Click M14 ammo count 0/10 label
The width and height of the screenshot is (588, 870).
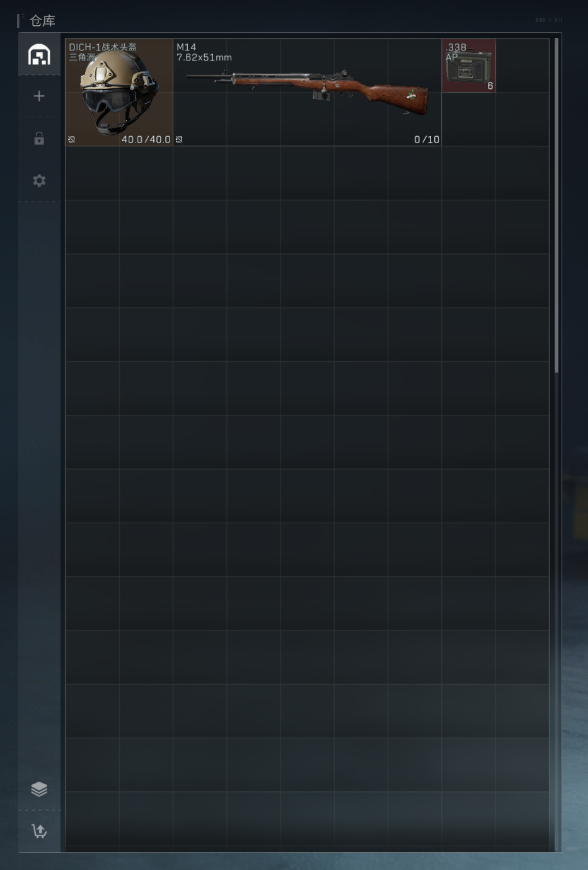coord(427,139)
